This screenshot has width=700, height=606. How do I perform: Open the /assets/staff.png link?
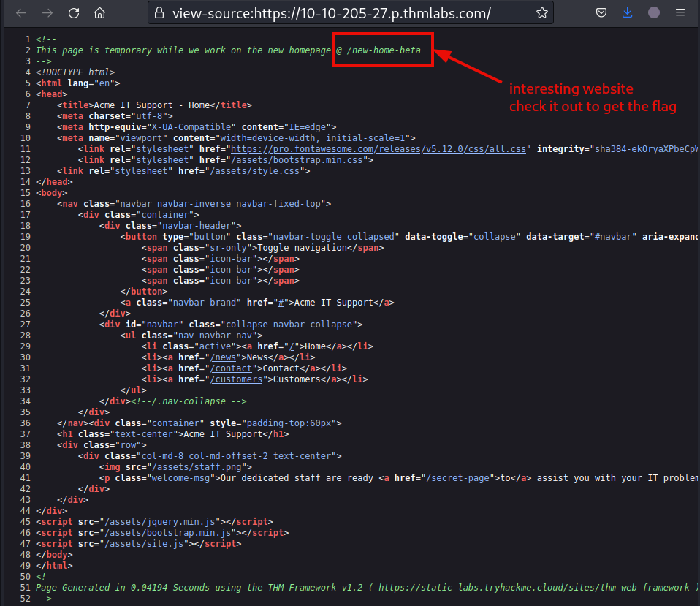pyautogui.click(x=198, y=466)
